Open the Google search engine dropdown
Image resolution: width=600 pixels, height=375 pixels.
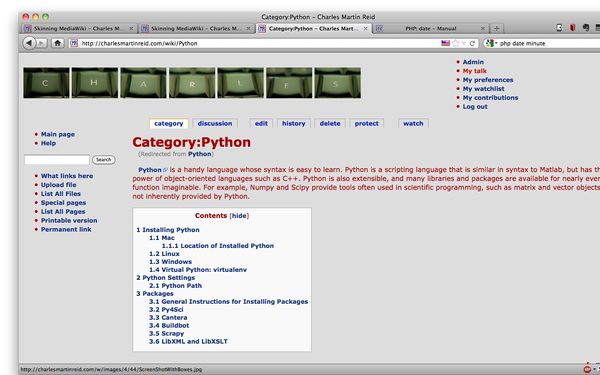tap(491, 43)
